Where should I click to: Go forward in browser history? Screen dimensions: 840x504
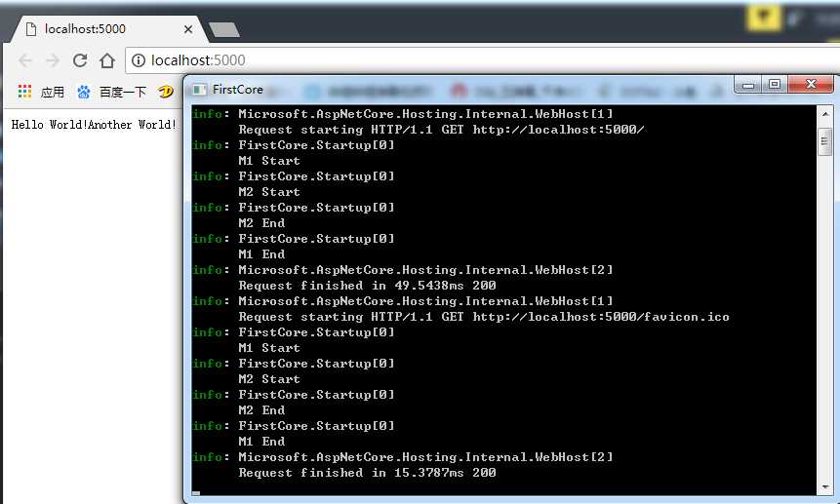53,60
